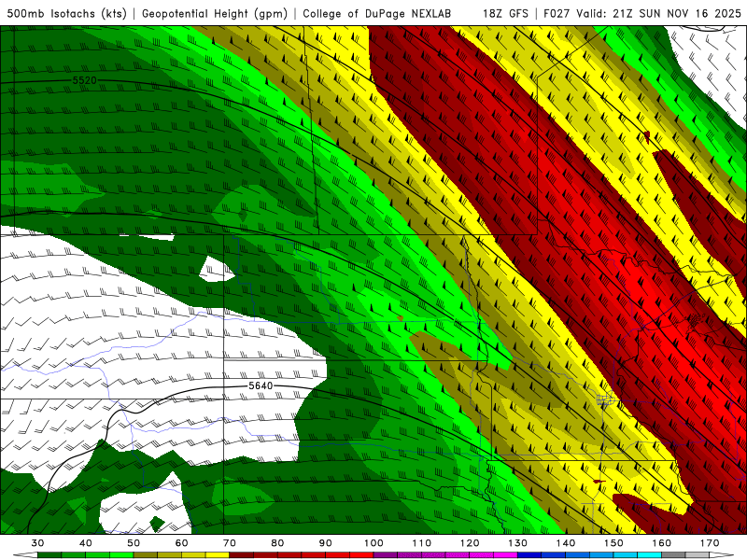Viewport: 747px width, 560px height.
Task: Click the bright yellow 65–70 kt legend swatch
Action: [218, 555]
